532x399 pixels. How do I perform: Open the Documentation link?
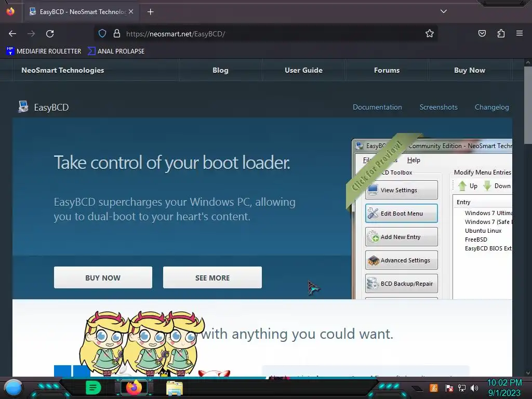click(377, 107)
